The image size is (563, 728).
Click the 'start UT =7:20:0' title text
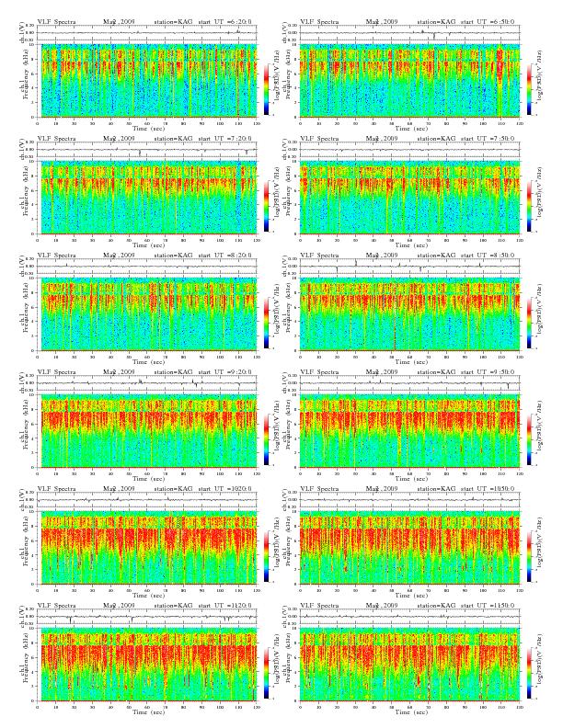click(x=224, y=139)
